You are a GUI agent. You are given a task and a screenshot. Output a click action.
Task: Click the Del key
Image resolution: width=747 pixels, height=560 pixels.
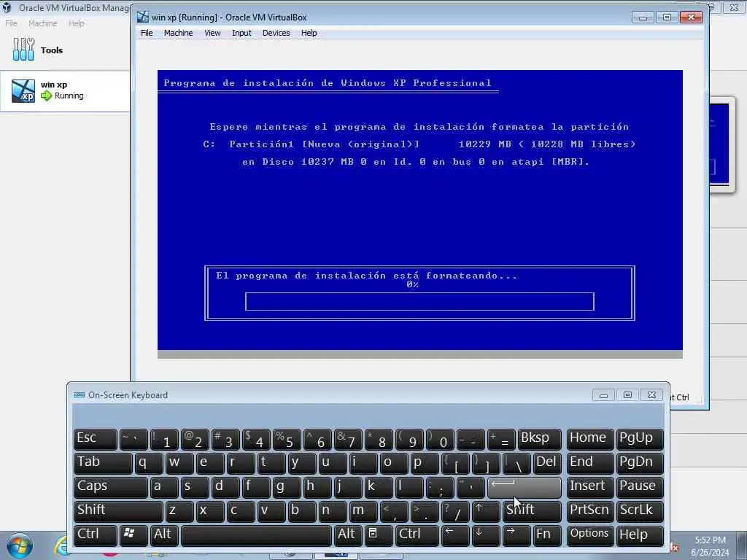(547, 463)
